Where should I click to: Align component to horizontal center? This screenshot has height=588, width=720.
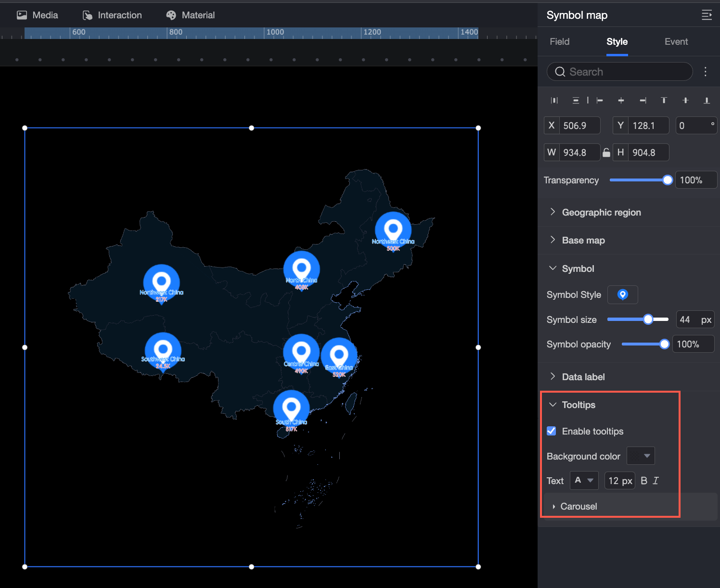click(x=621, y=100)
